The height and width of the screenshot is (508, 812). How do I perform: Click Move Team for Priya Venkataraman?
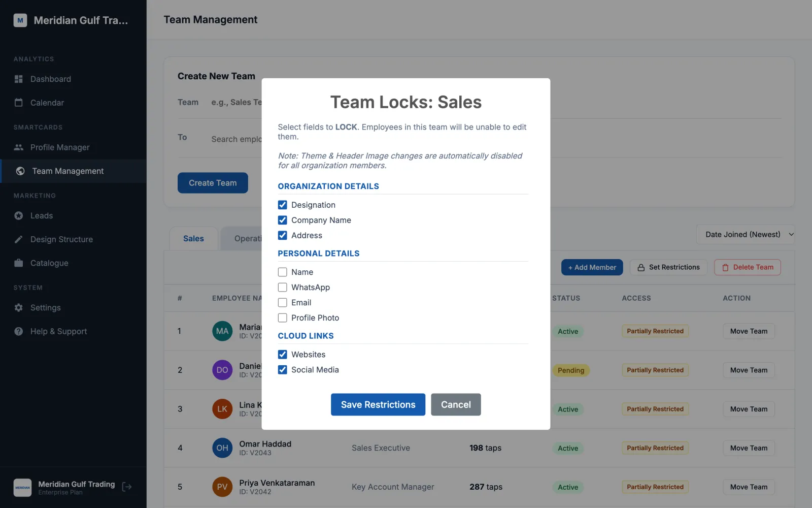click(749, 487)
